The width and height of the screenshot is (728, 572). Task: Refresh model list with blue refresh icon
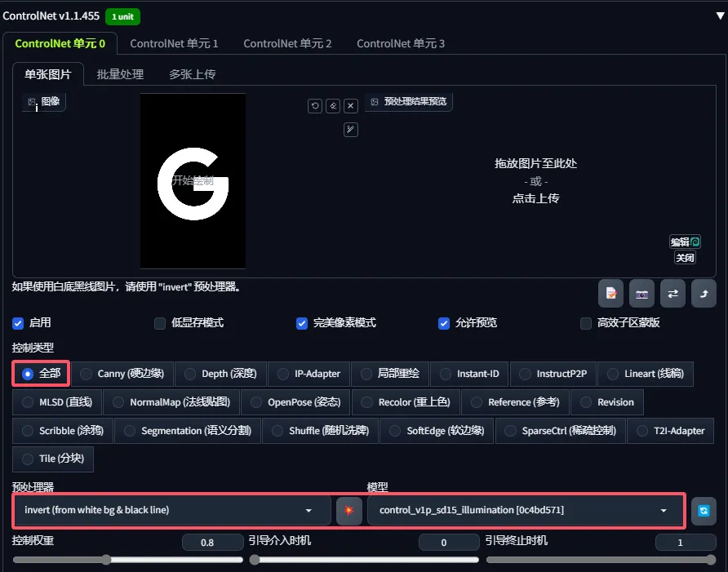tap(704, 511)
